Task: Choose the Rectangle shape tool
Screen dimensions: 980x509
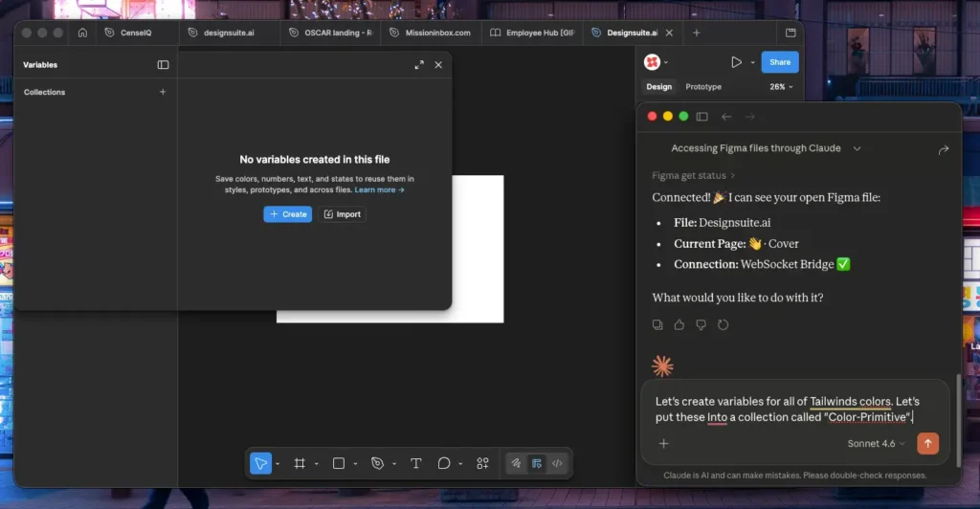Action: coord(338,463)
